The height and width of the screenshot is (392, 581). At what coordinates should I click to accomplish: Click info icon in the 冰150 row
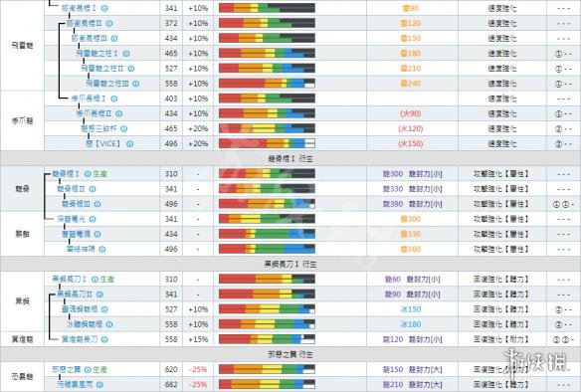coord(104,309)
